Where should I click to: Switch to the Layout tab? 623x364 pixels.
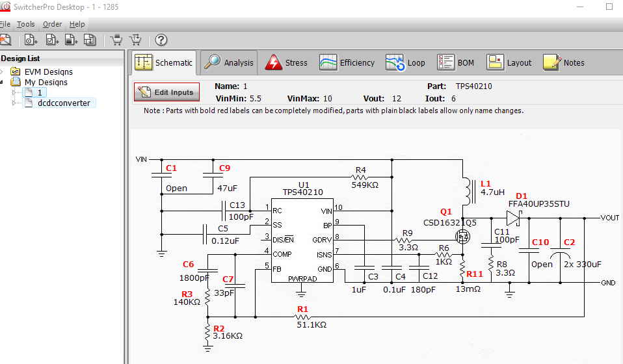pyautogui.click(x=509, y=62)
